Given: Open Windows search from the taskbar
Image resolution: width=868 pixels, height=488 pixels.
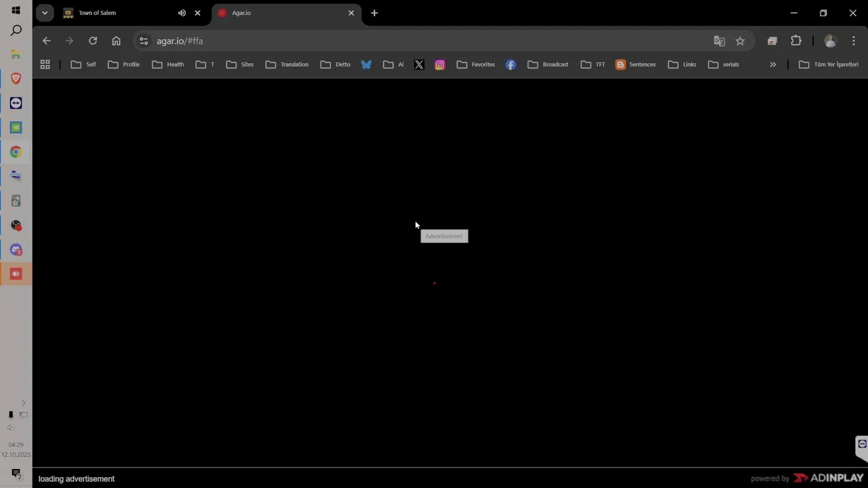Looking at the screenshot, I should pyautogui.click(x=16, y=30).
